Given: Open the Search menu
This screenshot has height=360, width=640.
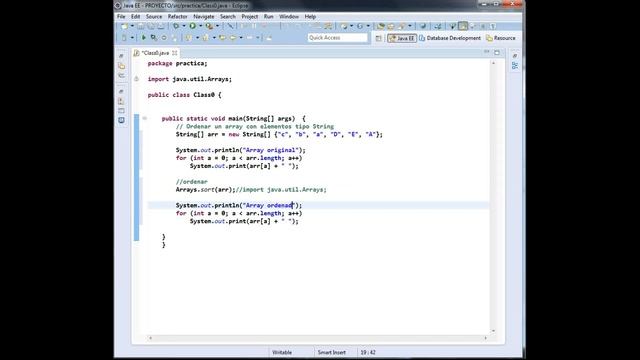Looking at the screenshot, I should tap(228, 17).
